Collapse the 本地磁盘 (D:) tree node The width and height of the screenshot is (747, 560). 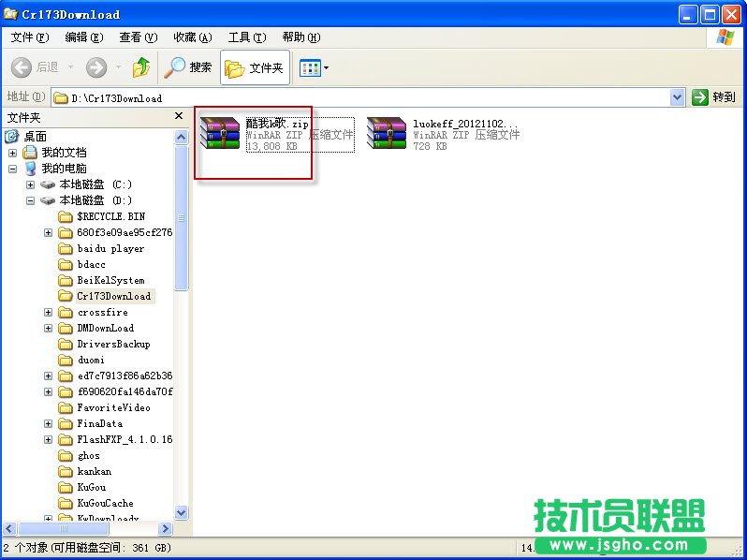(x=31, y=200)
